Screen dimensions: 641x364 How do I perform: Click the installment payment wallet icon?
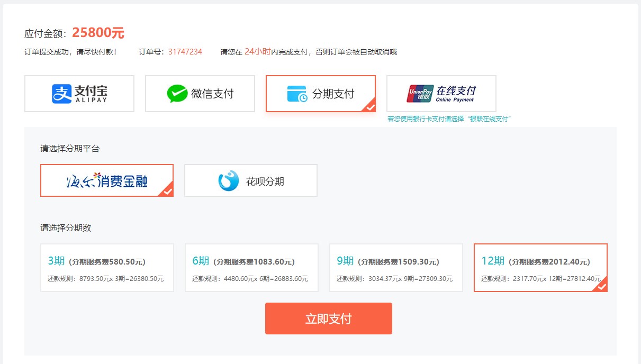(297, 94)
